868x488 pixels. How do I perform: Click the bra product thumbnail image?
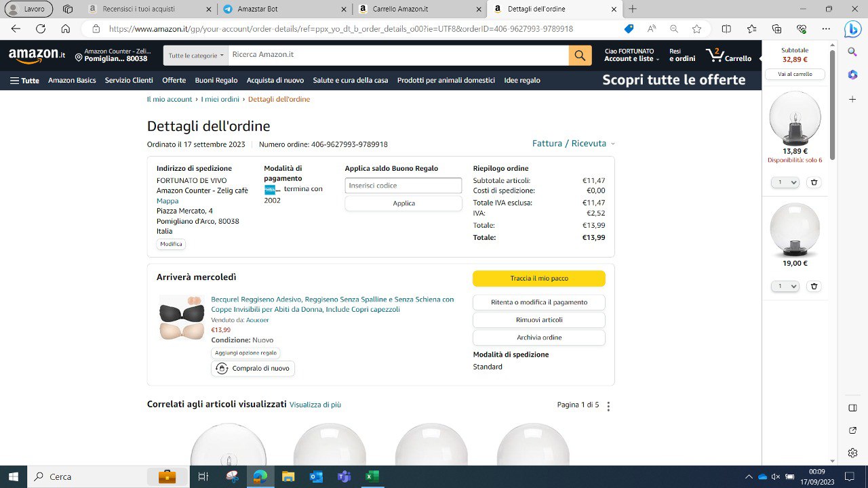coord(181,317)
